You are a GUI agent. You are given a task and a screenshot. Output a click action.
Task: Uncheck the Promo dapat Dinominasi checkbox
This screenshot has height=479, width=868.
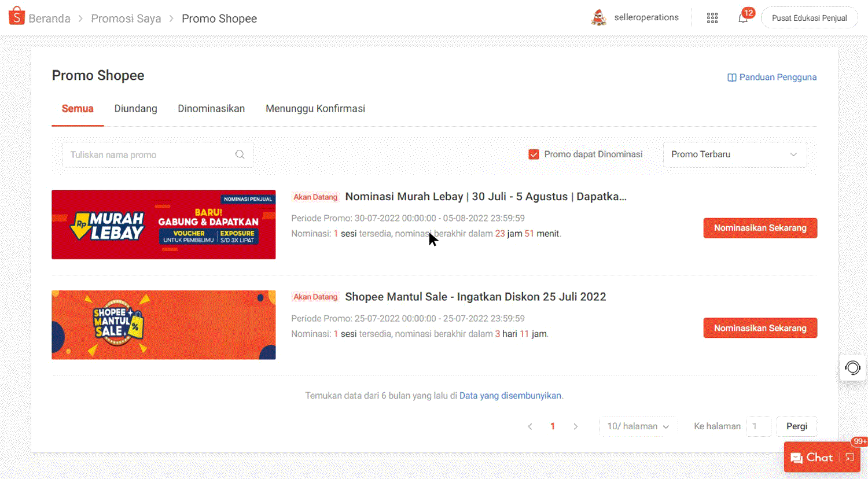point(534,154)
